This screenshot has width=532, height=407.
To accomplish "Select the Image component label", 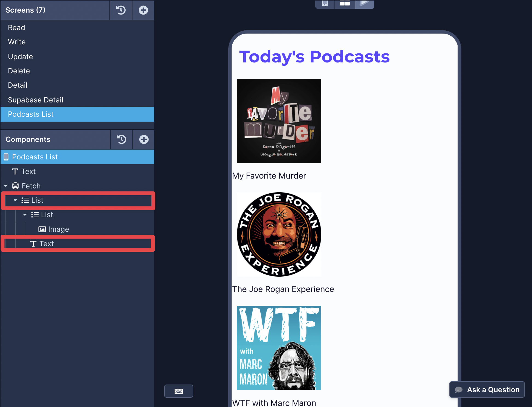I will (x=59, y=229).
